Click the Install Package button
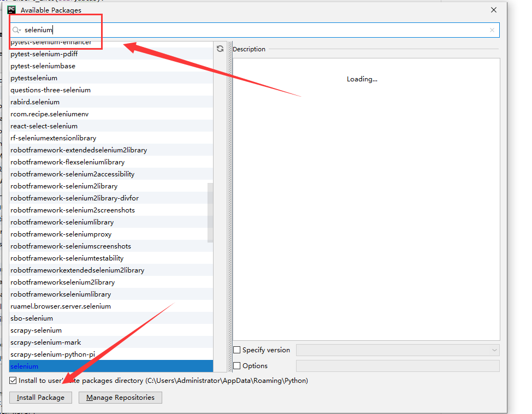532x414 pixels. (40, 398)
